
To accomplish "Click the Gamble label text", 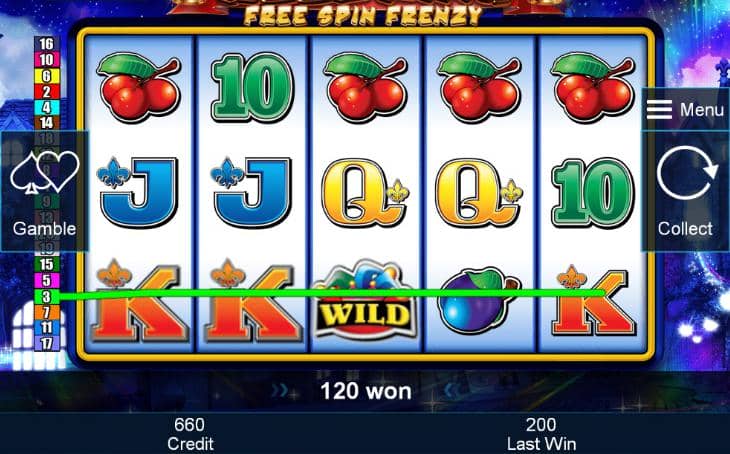I will [45, 229].
